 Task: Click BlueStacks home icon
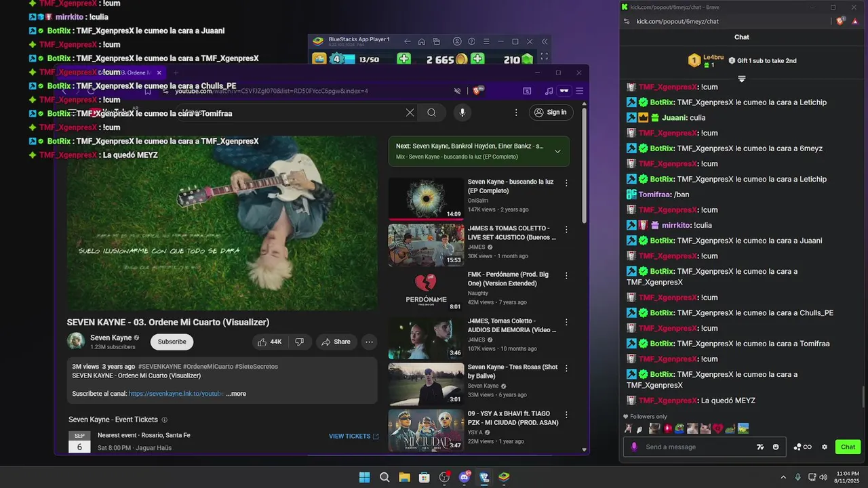pos(422,41)
